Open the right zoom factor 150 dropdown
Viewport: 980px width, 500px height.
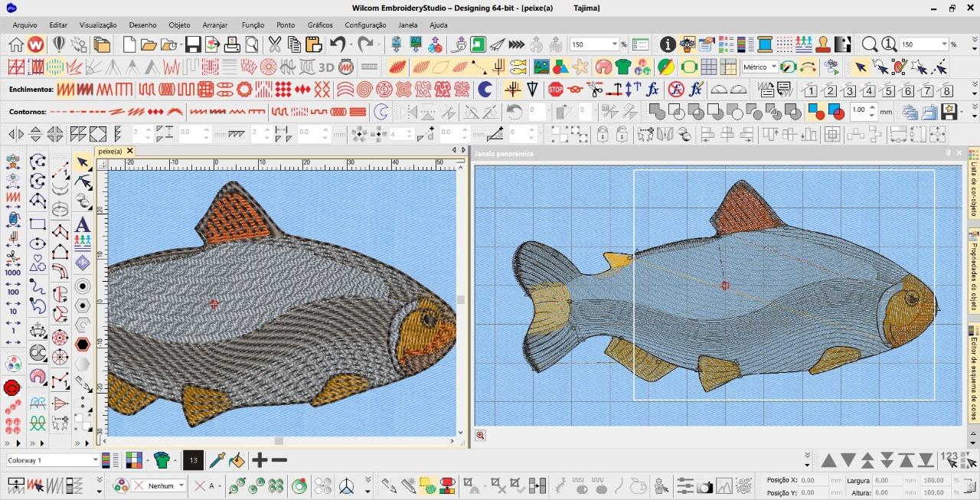click(945, 45)
